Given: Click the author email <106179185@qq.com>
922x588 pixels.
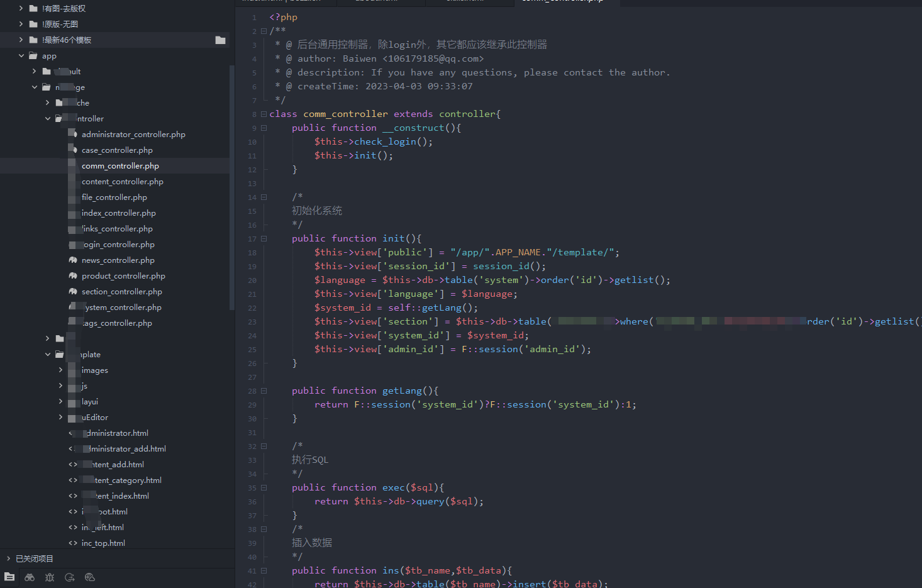Looking at the screenshot, I should (433, 58).
